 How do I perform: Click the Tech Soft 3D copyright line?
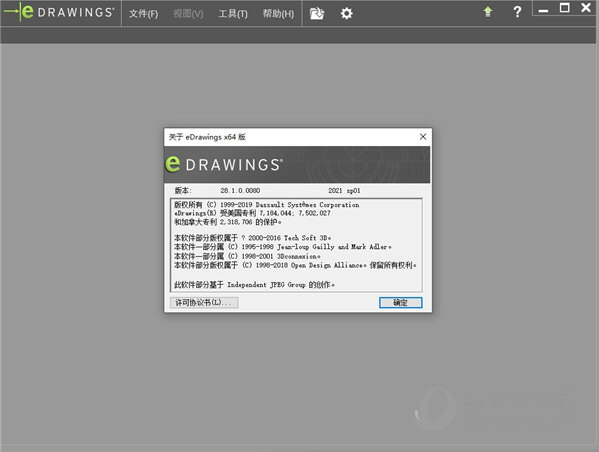[253, 238]
